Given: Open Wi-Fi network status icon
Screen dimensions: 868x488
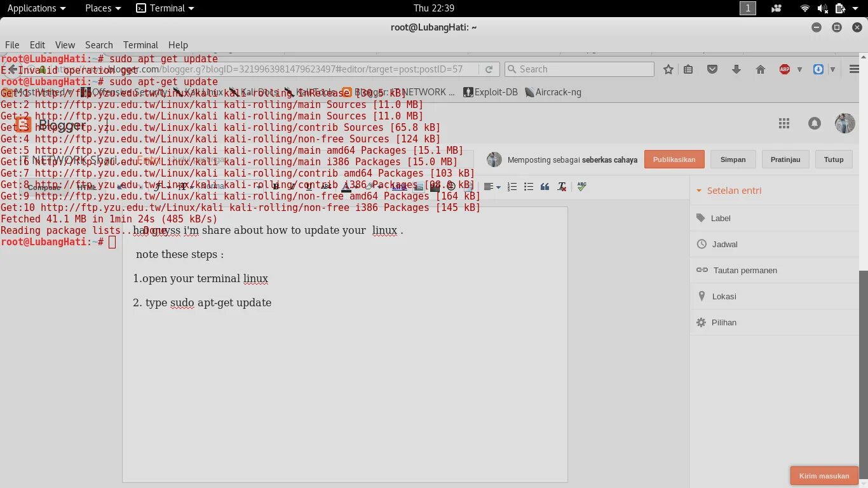Looking at the screenshot, I should click(805, 8).
